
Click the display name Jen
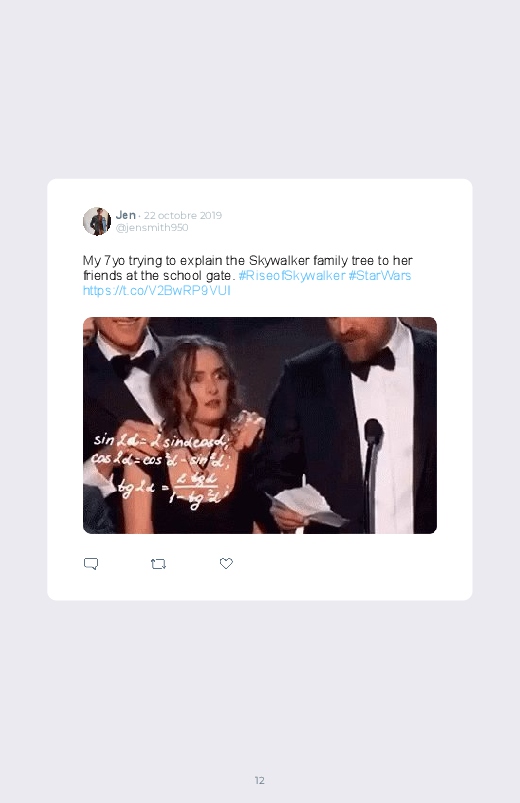tap(126, 215)
